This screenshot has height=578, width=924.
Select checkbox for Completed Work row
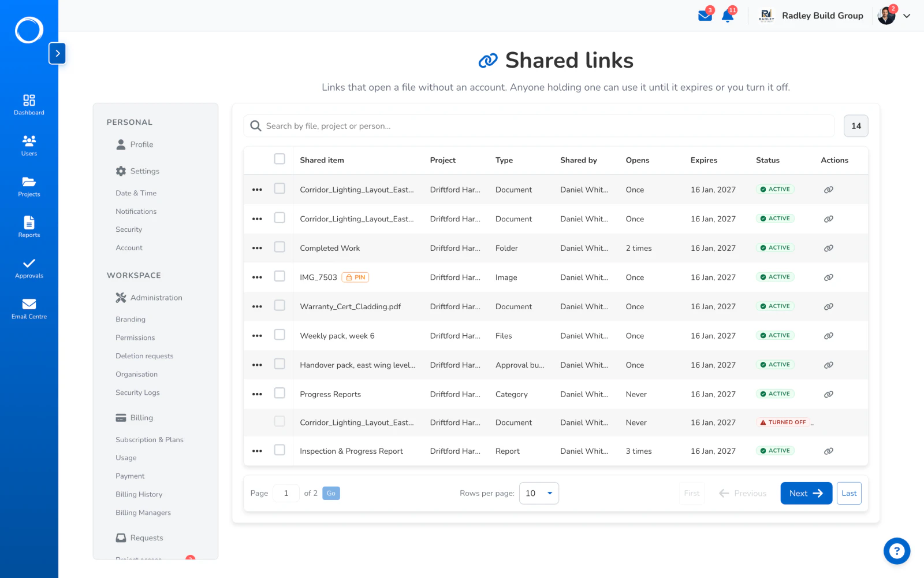tap(280, 247)
